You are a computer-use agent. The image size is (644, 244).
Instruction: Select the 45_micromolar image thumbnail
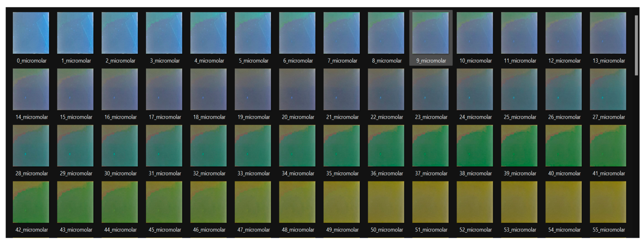(x=164, y=202)
